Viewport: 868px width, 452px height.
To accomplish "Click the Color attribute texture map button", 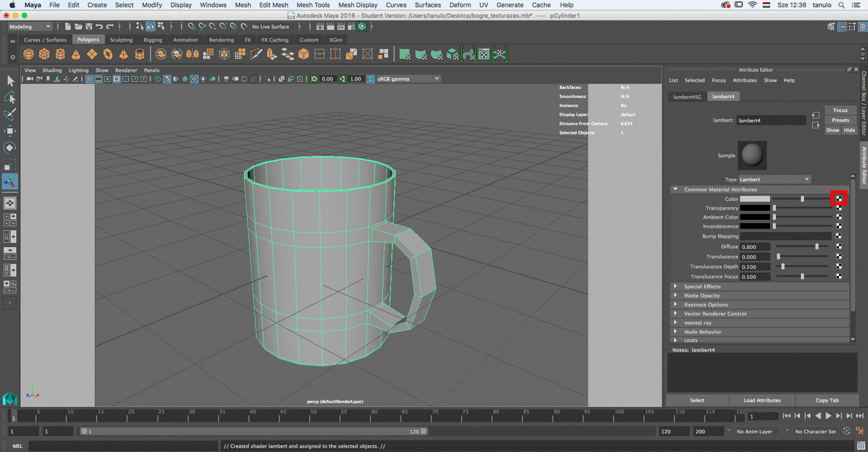I will tap(838, 199).
